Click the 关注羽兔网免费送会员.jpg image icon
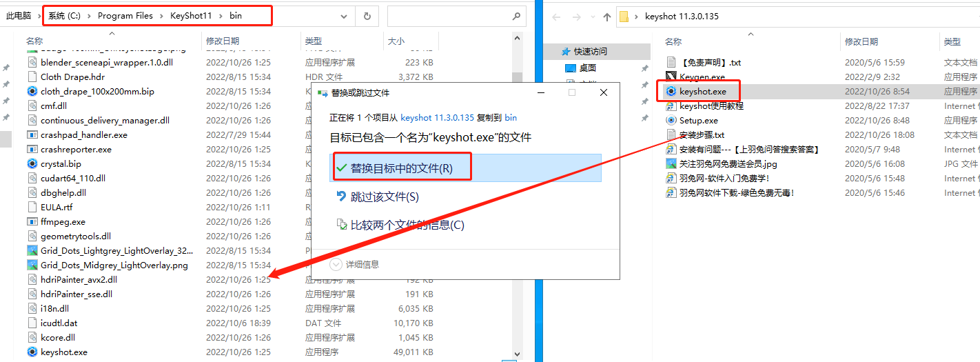Viewport: 980px width, 362px height. (671, 163)
